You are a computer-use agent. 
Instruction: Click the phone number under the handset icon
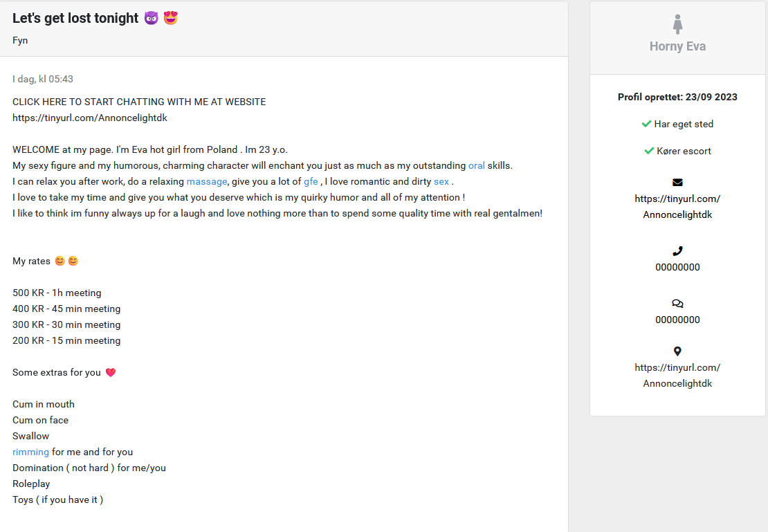[677, 267]
